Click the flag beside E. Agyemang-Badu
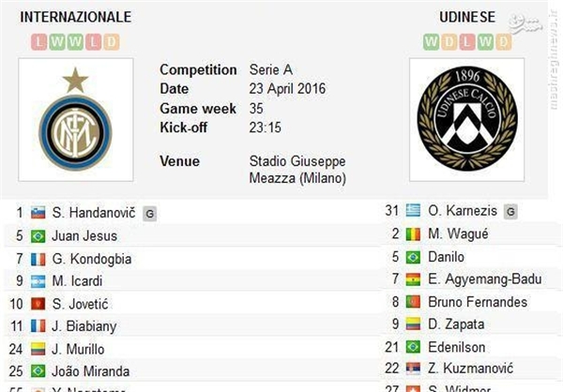This screenshot has height=392, width=563. [x=413, y=279]
